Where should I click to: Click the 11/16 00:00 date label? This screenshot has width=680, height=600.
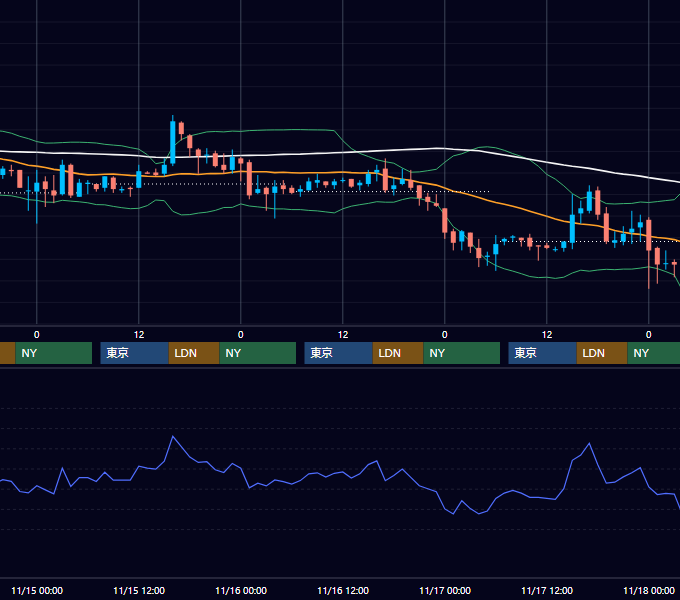[x=241, y=590]
